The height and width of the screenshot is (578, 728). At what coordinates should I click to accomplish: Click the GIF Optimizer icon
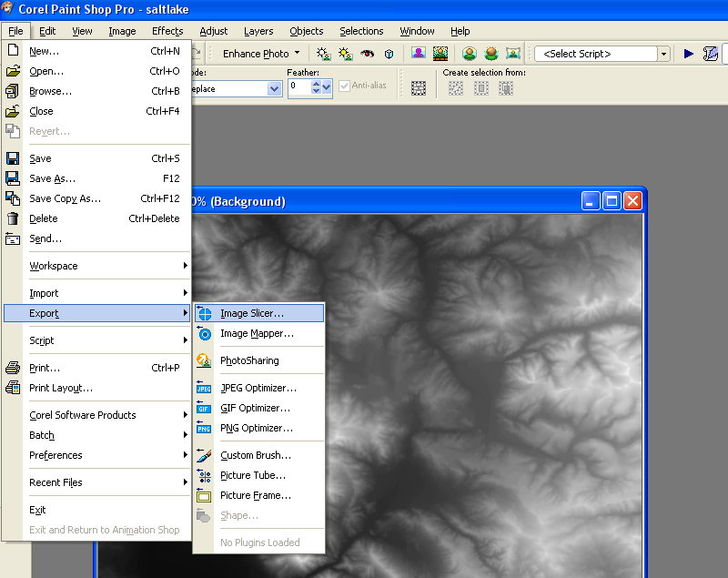tap(204, 408)
